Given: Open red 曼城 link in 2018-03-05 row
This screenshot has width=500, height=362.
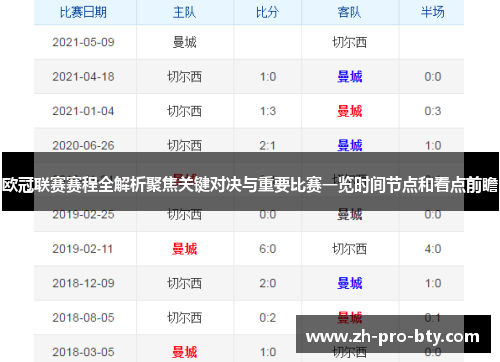Looking at the screenshot, I should [184, 352].
